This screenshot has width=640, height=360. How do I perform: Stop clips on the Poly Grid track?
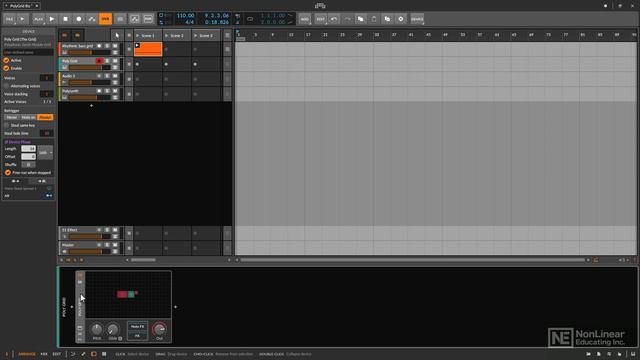(129, 64)
